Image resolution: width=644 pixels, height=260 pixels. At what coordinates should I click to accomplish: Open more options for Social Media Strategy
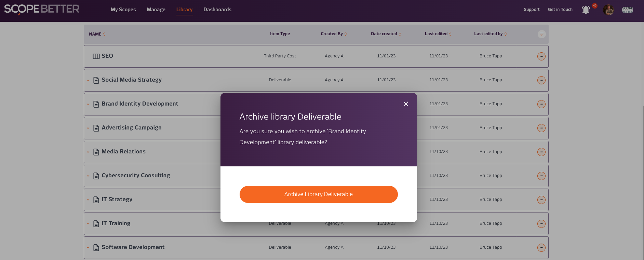(541, 80)
